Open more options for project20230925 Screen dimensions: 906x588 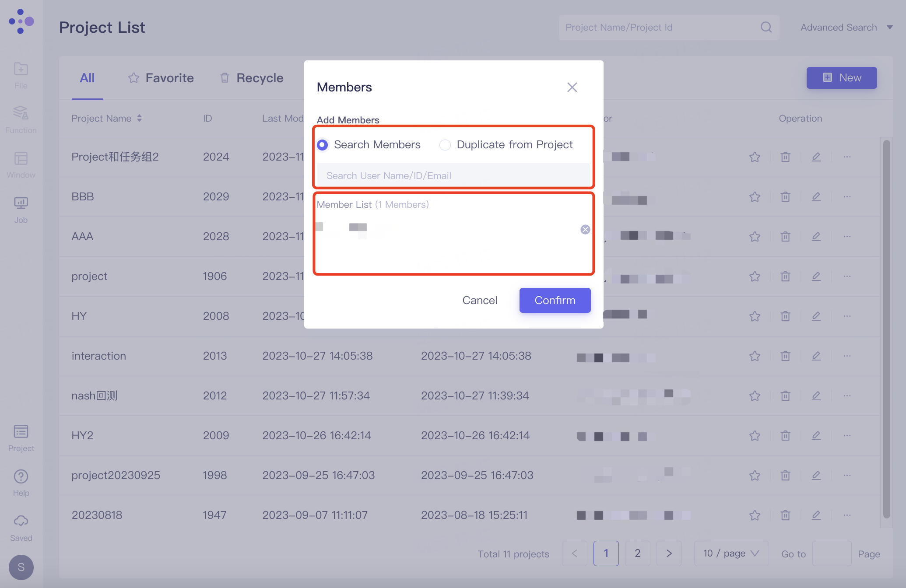point(847,476)
